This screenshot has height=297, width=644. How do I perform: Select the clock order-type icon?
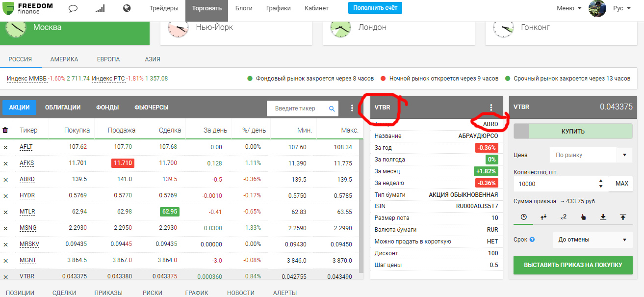[523, 216]
